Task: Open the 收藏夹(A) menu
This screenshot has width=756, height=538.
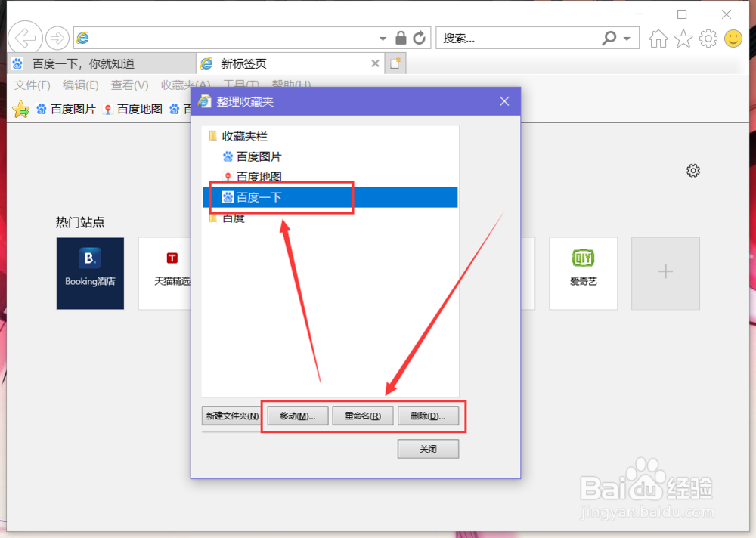Action: point(186,85)
